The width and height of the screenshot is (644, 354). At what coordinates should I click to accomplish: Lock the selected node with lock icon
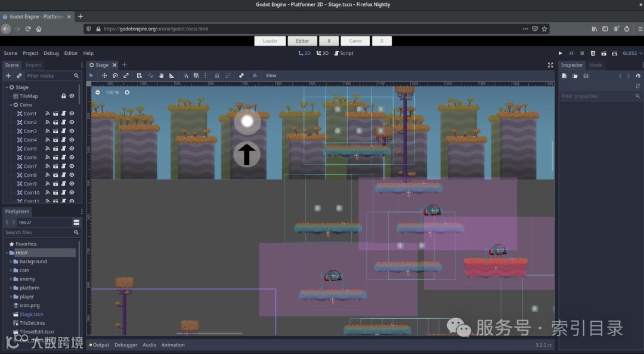[x=217, y=76]
